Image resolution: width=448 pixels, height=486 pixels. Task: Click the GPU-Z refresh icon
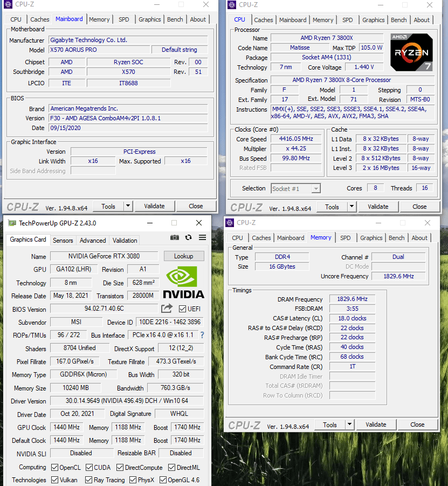pyautogui.click(x=188, y=237)
